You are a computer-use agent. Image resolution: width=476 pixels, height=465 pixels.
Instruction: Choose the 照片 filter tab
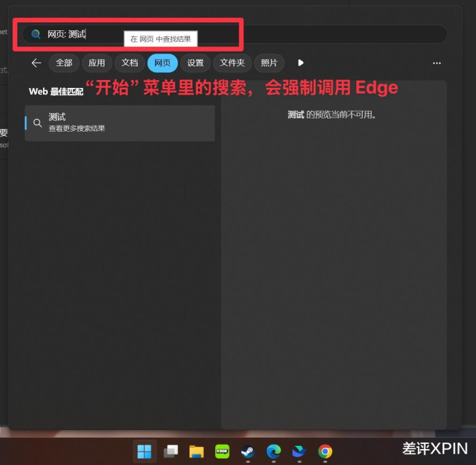pyautogui.click(x=269, y=63)
